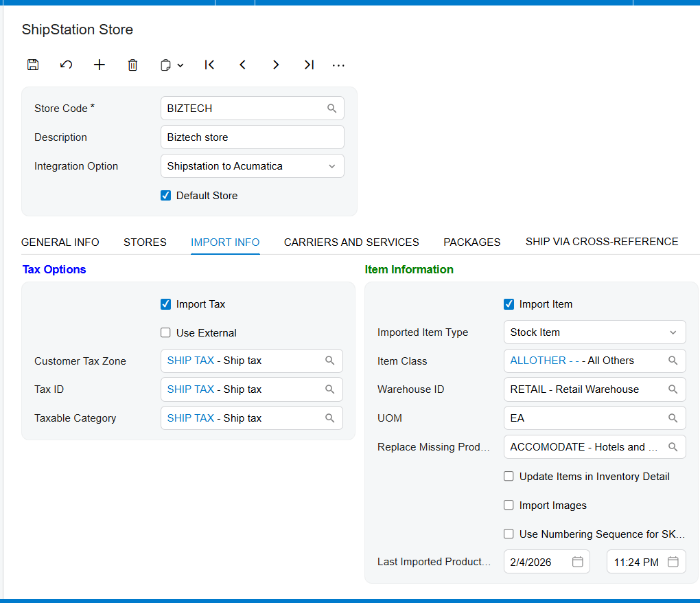The height and width of the screenshot is (603, 700).
Task: Switch to the STORES tab
Action: pyautogui.click(x=145, y=242)
